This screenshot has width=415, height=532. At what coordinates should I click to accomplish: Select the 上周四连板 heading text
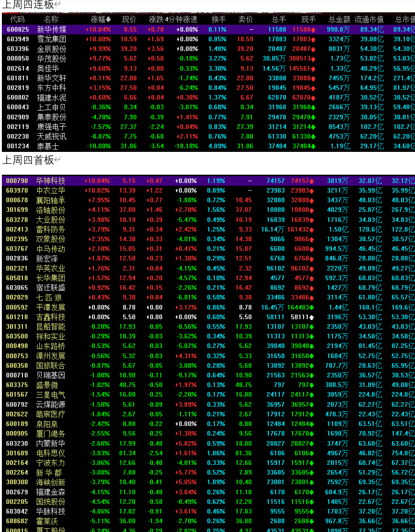click(28, 5)
